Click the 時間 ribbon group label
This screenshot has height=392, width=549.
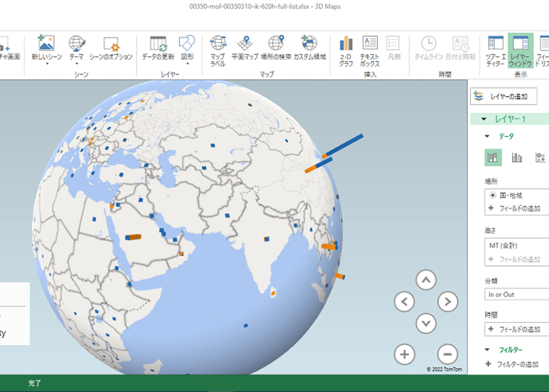click(x=445, y=74)
